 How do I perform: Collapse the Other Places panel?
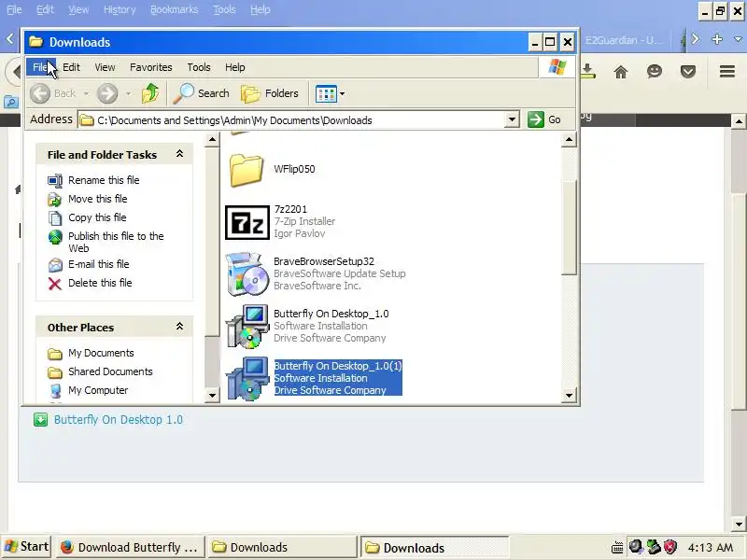(x=179, y=327)
